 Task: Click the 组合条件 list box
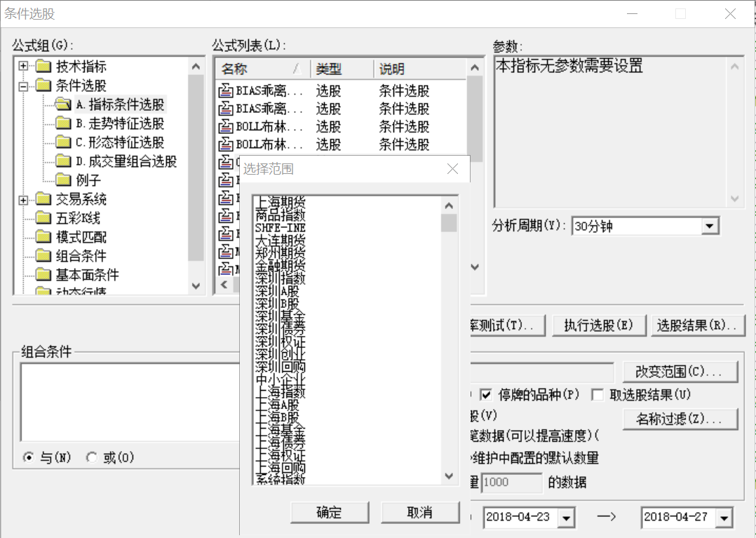(130, 402)
